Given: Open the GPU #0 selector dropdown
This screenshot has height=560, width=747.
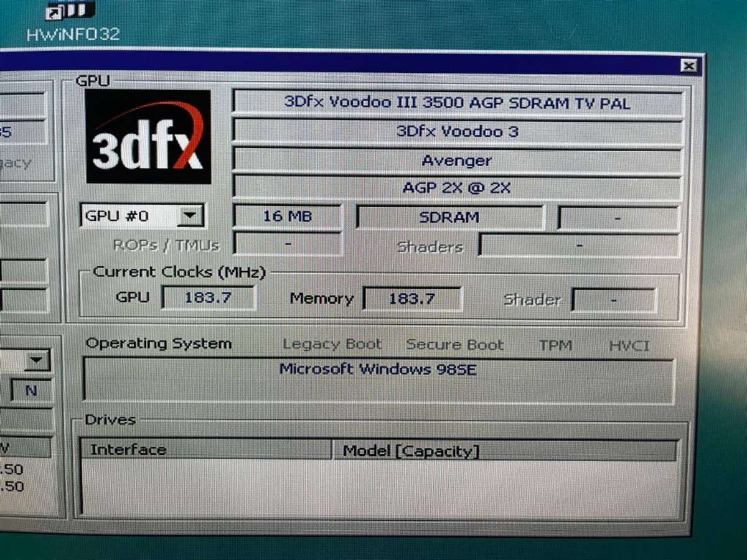Looking at the screenshot, I should (x=190, y=217).
